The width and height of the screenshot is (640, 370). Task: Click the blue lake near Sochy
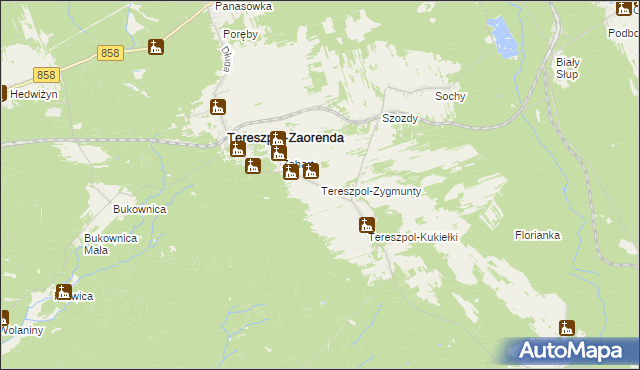click(x=503, y=38)
